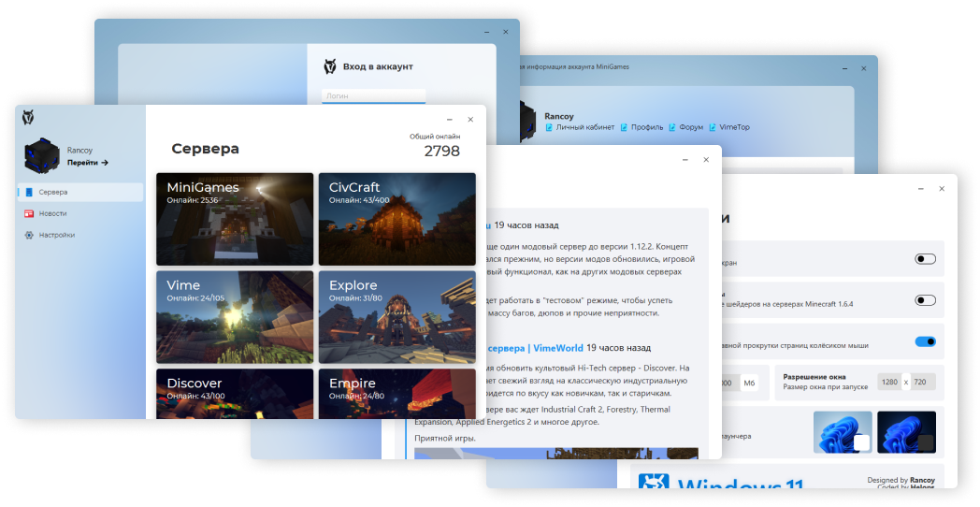Enable the shaders switch for Minecraft 1.6.4
Viewport: 980px width, 507px height.
[925, 300]
